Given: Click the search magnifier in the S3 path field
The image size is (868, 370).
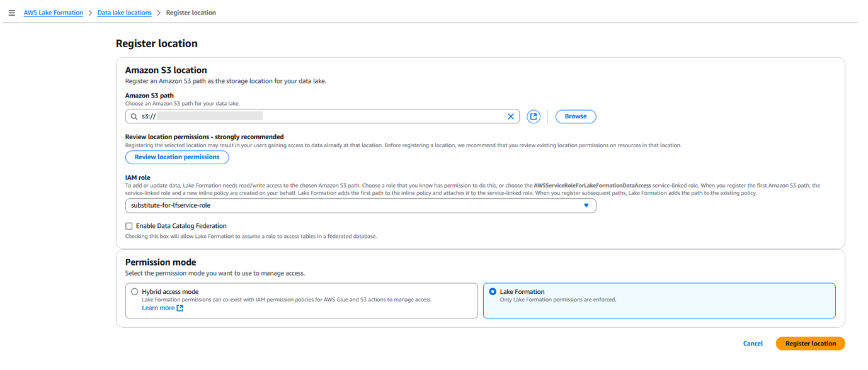Looking at the screenshot, I should click(x=134, y=116).
